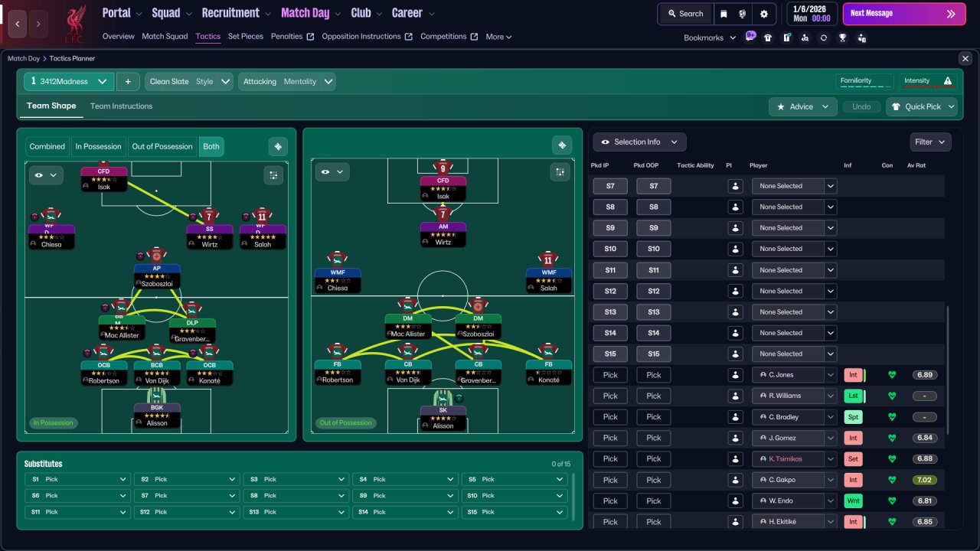Open the Portal menu
Image resolution: width=980 pixels, height=551 pixels.
click(x=122, y=13)
